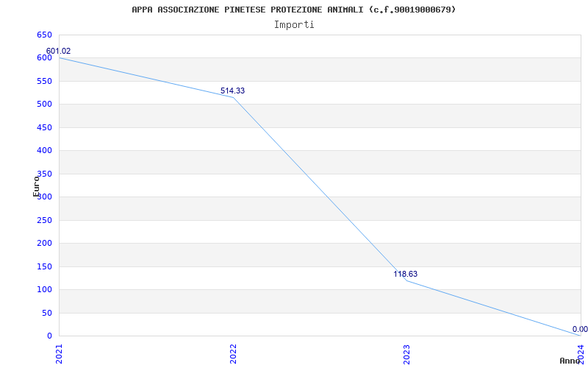
Task: Click the 550 y-axis tick label
Action: point(44,81)
